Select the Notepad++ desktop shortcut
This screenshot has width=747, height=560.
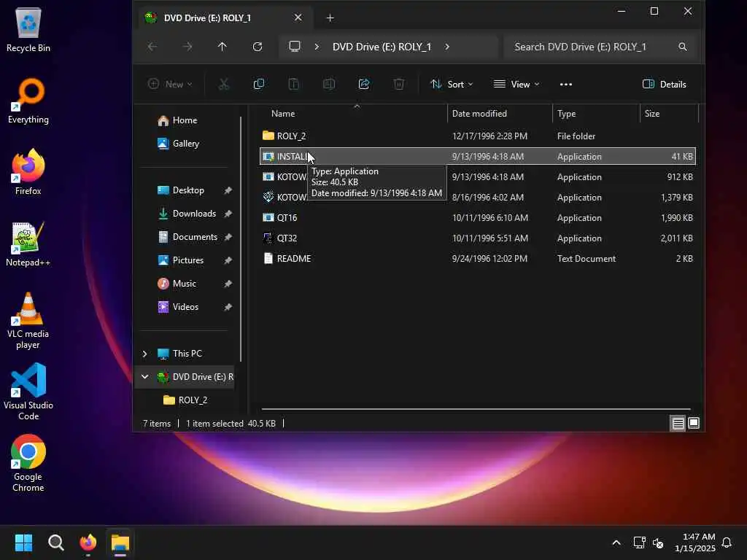pyautogui.click(x=28, y=244)
